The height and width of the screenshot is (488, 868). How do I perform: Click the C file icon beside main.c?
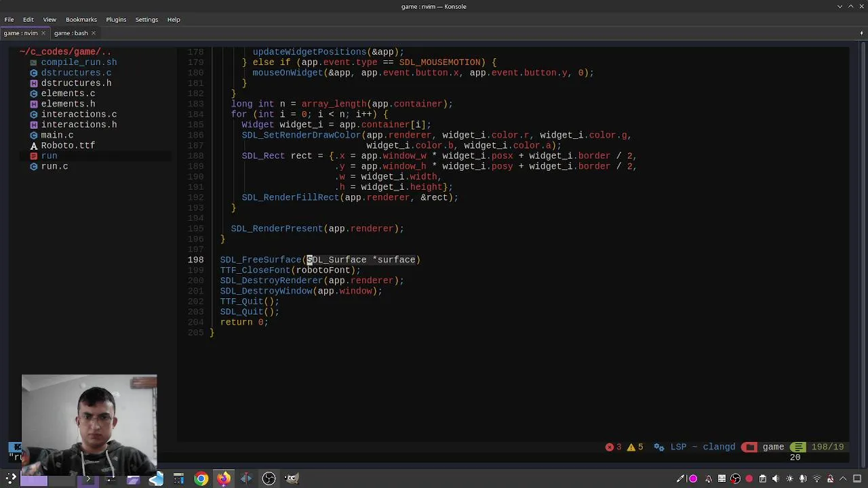point(34,135)
